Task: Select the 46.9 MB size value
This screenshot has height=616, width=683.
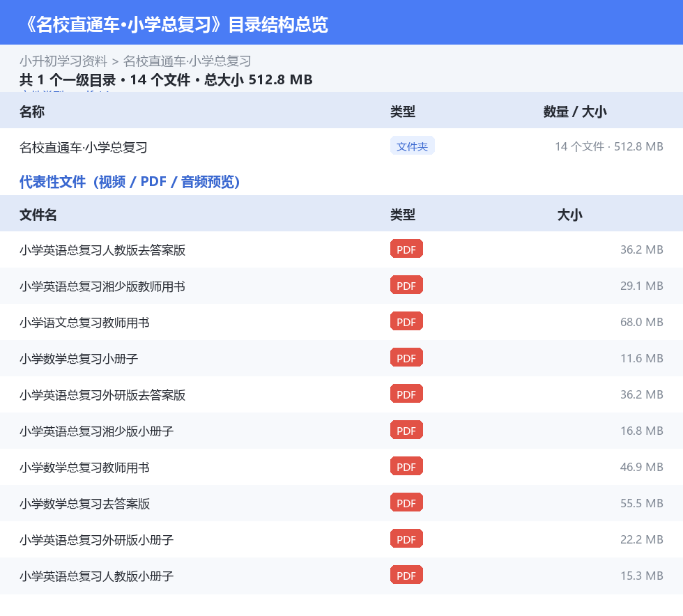Action: (642, 467)
